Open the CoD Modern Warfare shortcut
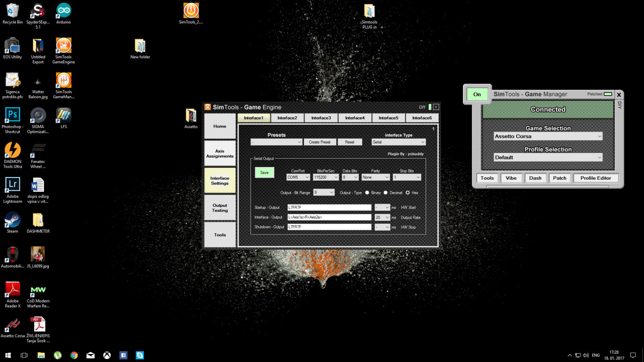Image resolution: width=644 pixels, height=362 pixels. tap(38, 295)
